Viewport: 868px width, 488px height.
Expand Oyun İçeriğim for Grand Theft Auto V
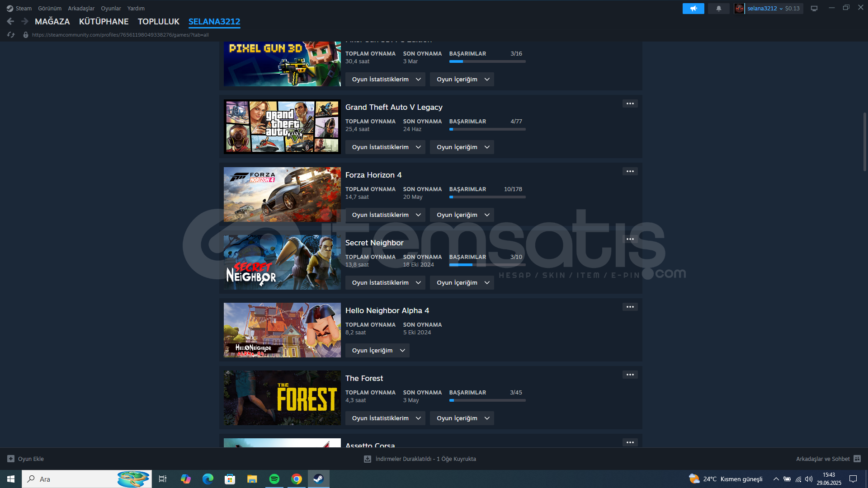(x=462, y=147)
